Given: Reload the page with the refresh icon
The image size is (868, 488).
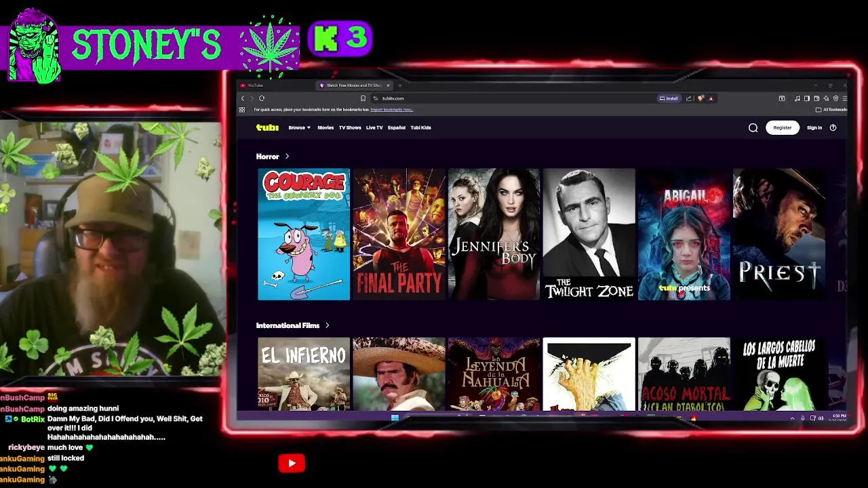Looking at the screenshot, I should [262, 98].
